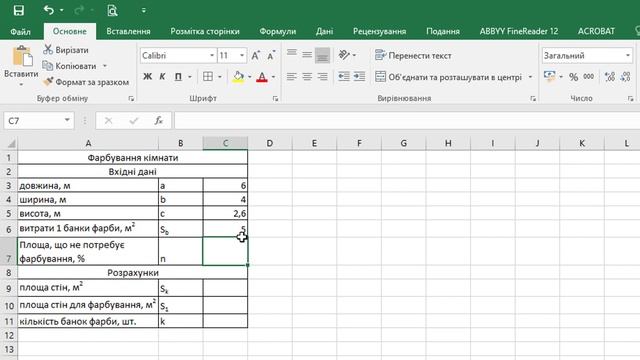Open the Подання tab
The image size is (640, 360).
point(443,31)
